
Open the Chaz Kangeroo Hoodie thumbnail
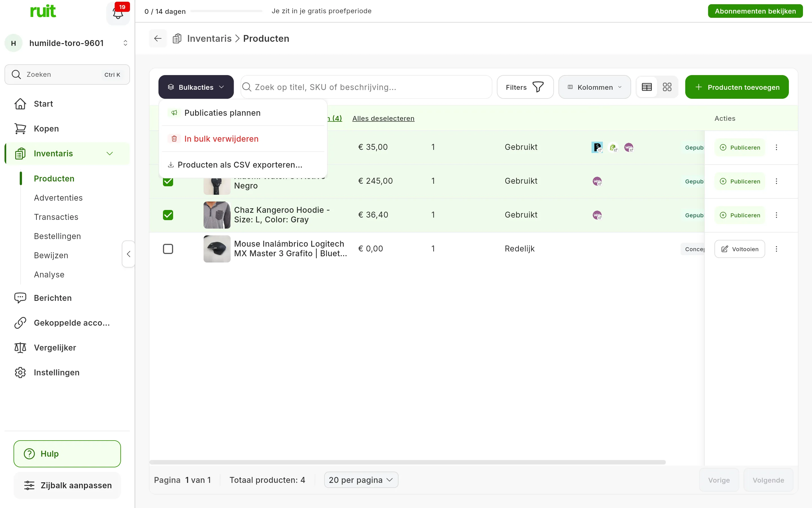(217, 215)
